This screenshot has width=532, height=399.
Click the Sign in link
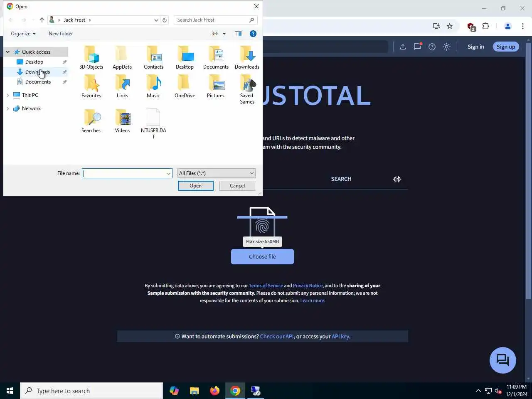point(475,47)
